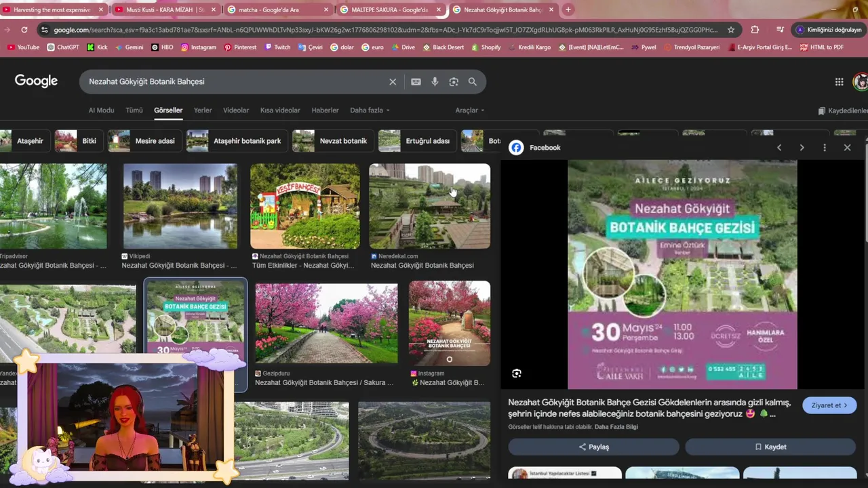Search by image with the Lens icon

tap(454, 82)
